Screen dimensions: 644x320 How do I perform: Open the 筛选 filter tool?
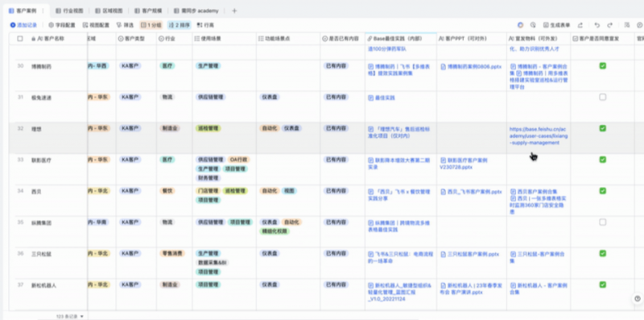click(126, 25)
